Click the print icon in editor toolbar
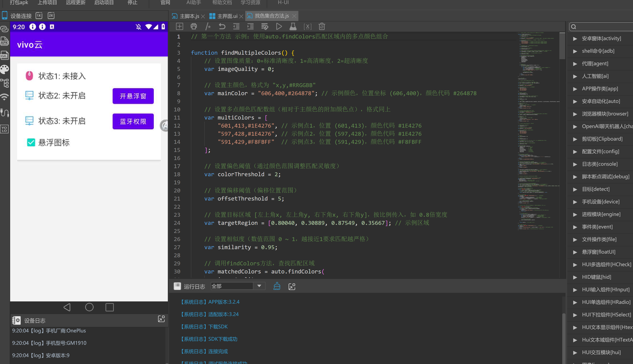Screen dimensions: 633x364 click(x=194, y=26)
